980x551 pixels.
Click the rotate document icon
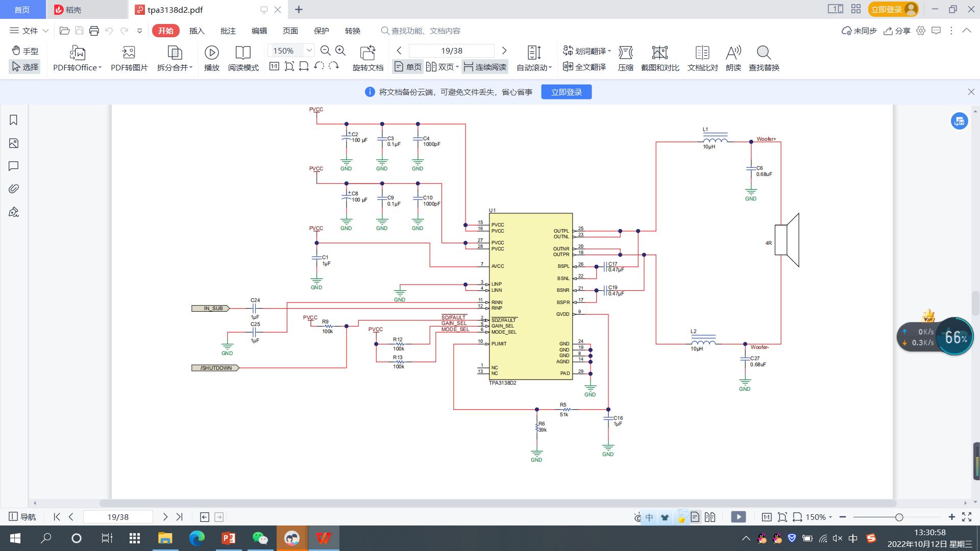[367, 53]
